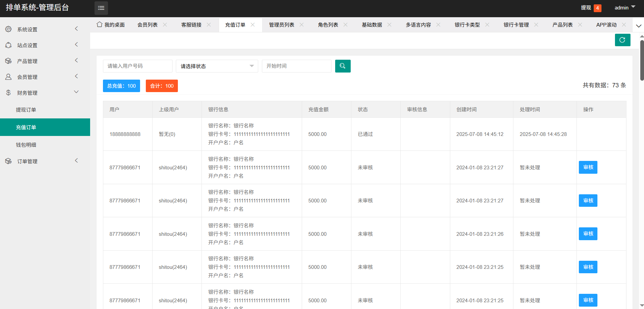This screenshot has height=309, width=644.
Task: Open the tab overflow dropdown arrow
Action: [639, 26]
